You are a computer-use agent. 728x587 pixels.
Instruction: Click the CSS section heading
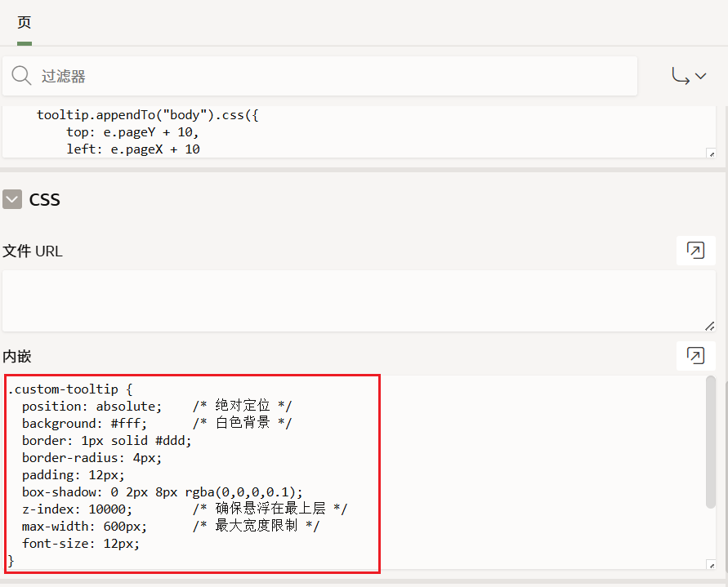pos(44,199)
